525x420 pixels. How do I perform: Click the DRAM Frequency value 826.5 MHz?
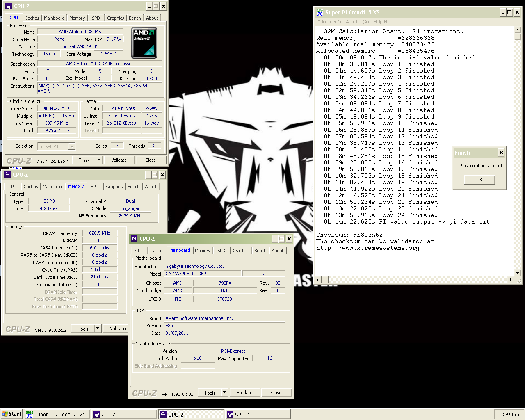pos(100,233)
